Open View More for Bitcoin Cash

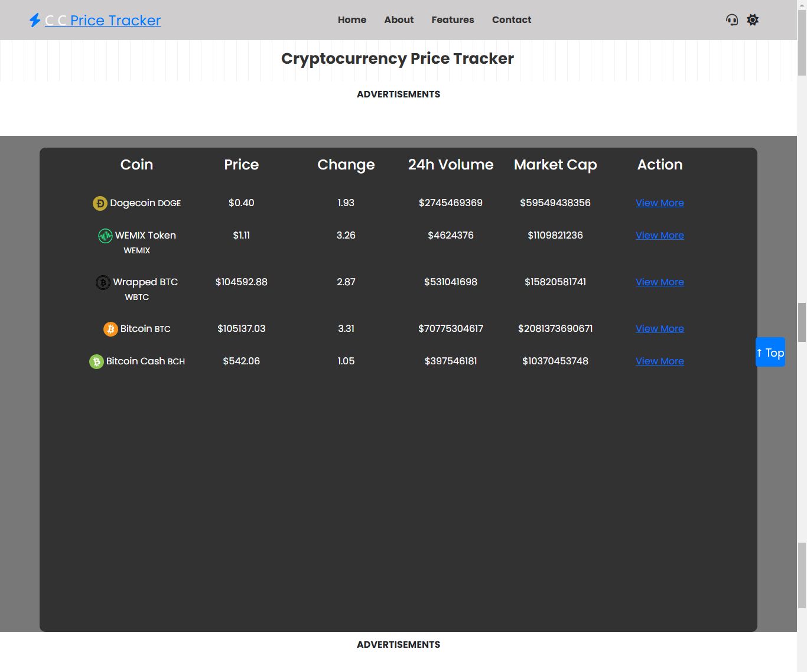(x=660, y=361)
